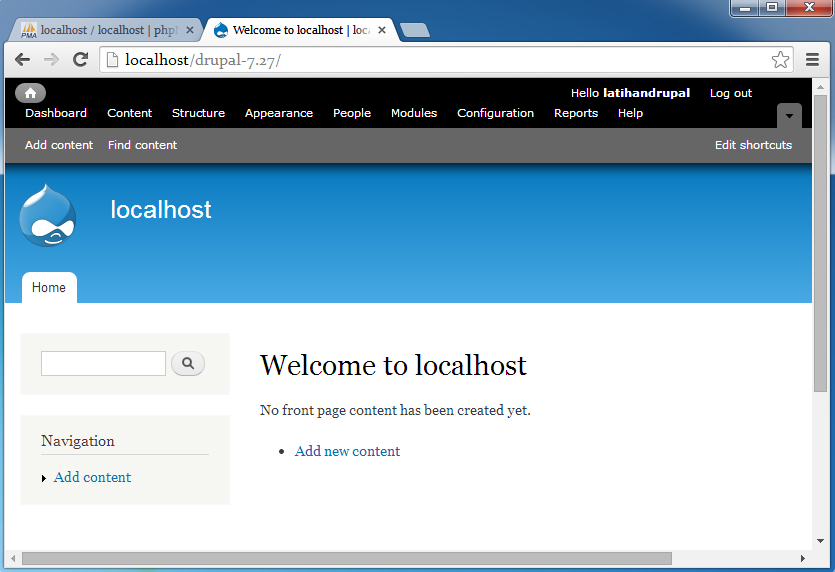Click the browser address bar
Screen dimensions: 835x572
(x=445, y=60)
